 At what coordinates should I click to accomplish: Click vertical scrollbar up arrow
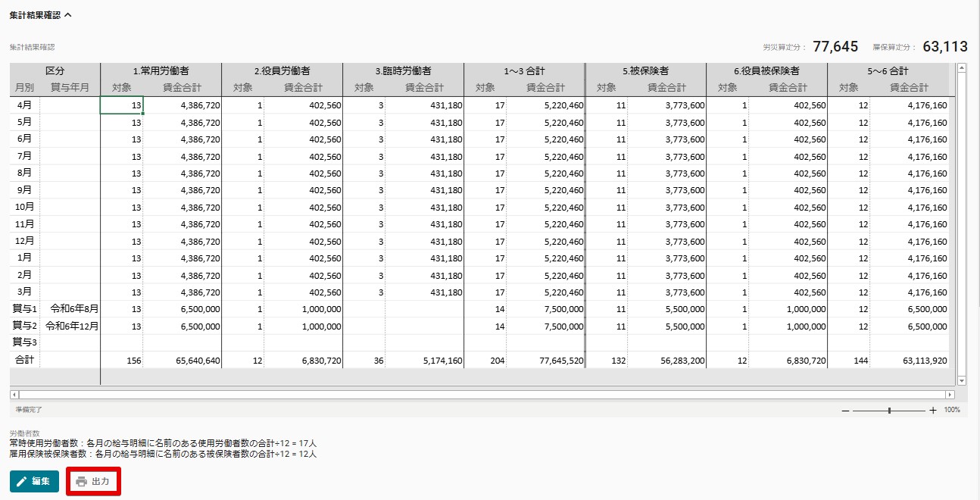click(962, 67)
